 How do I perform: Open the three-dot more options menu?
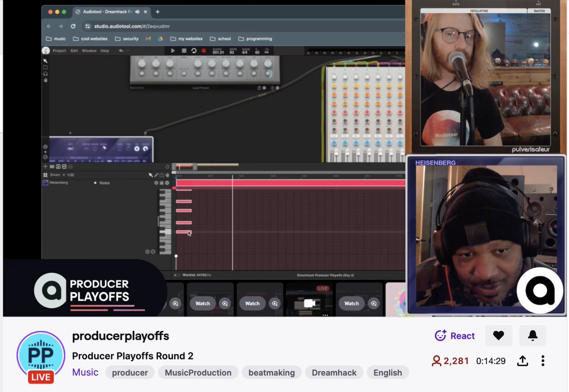(x=543, y=361)
